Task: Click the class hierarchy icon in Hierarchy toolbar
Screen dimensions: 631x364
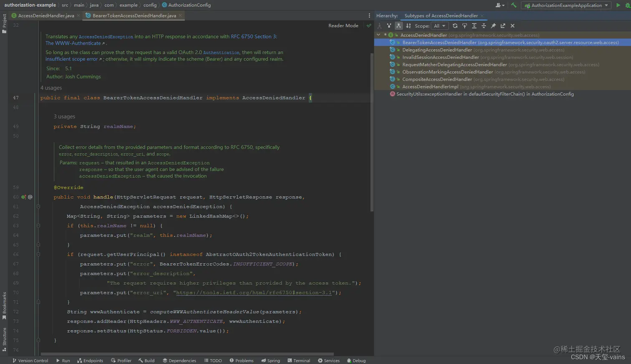Action: 379,26
